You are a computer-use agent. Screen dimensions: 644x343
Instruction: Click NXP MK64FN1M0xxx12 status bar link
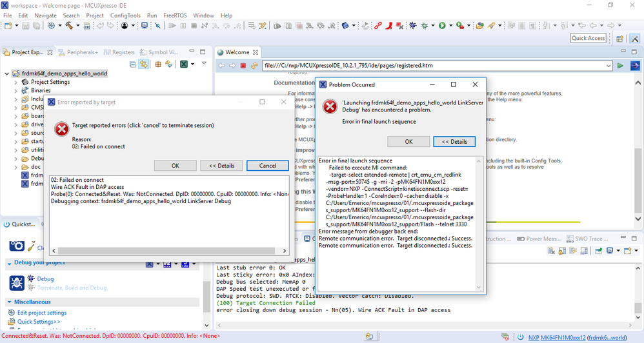coord(556,338)
